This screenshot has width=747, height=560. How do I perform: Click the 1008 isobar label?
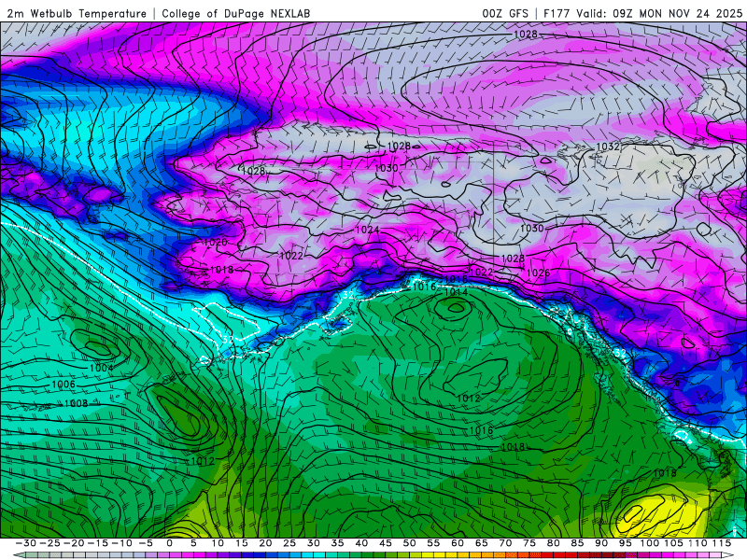point(77,403)
